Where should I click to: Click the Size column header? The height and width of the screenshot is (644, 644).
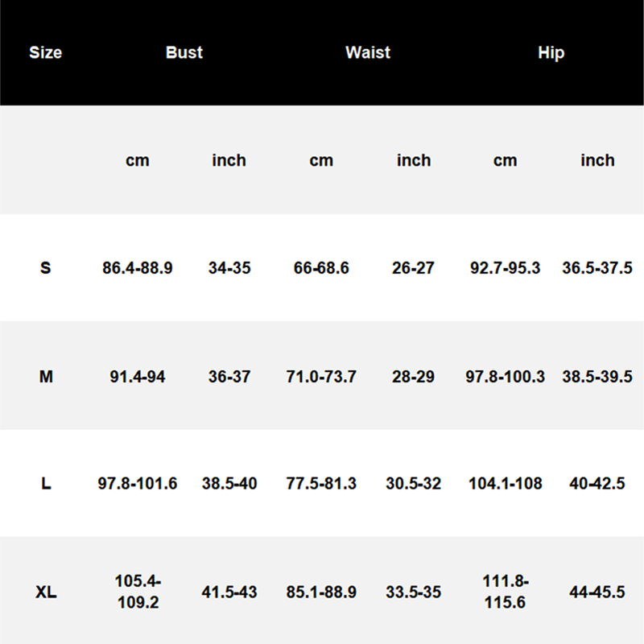point(45,53)
